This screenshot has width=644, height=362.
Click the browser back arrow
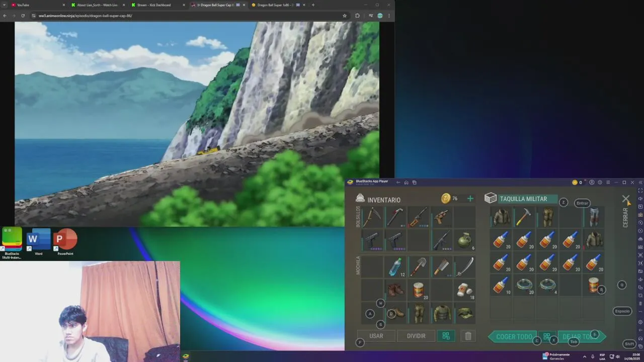coord(5,16)
